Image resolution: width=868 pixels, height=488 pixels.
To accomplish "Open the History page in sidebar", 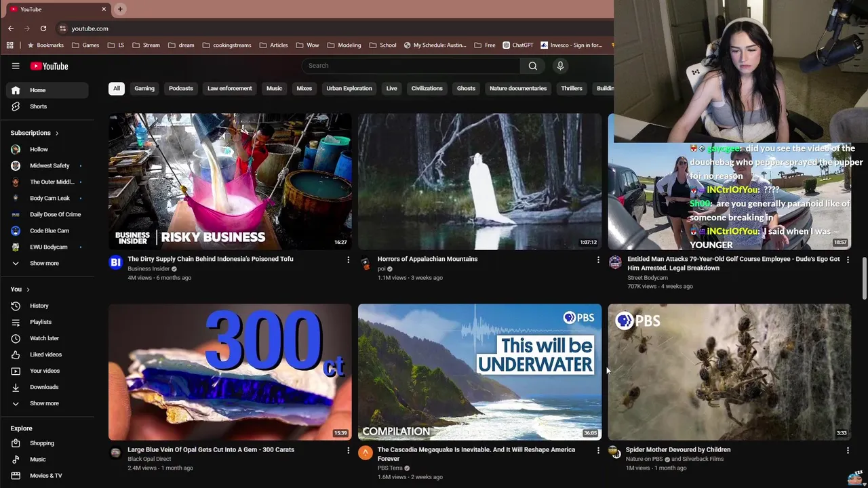I will (x=47, y=306).
